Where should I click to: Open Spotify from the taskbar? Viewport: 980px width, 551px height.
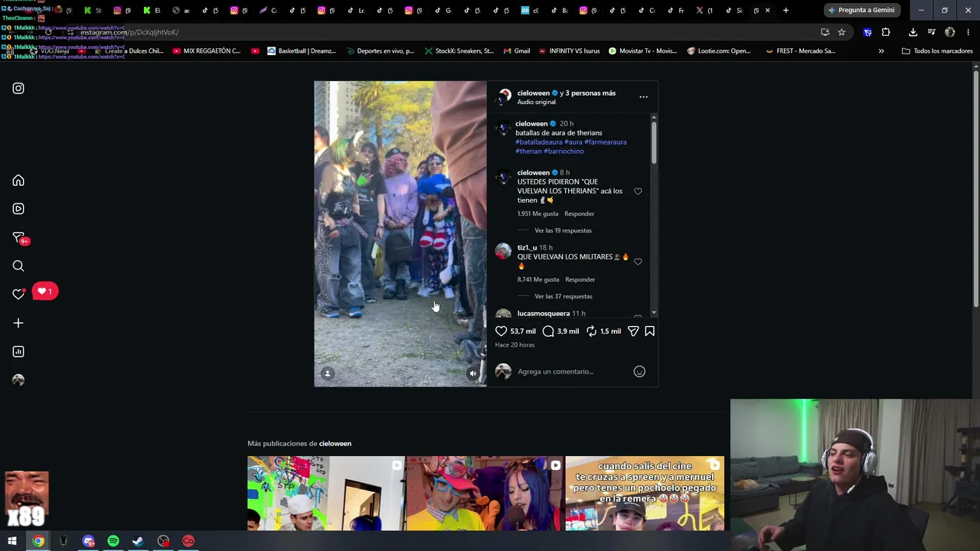113,541
